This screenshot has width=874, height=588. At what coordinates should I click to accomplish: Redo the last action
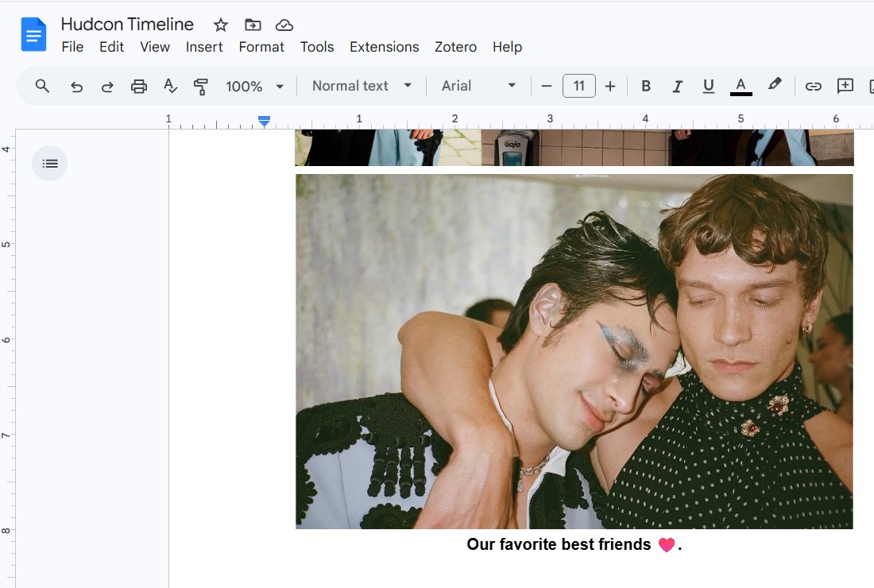click(x=107, y=86)
